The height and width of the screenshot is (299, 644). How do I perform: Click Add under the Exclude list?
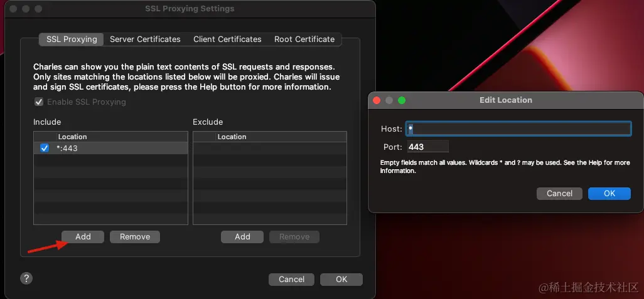click(x=242, y=237)
